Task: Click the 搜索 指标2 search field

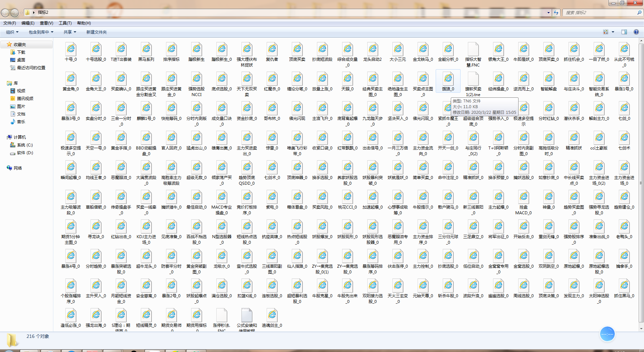Action: 602,13
